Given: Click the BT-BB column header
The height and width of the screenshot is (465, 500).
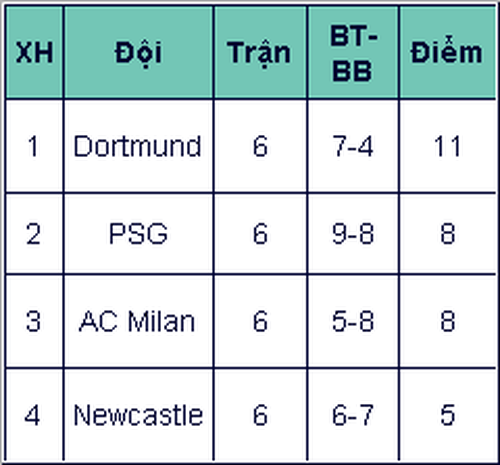Looking at the screenshot, I should (353, 52).
